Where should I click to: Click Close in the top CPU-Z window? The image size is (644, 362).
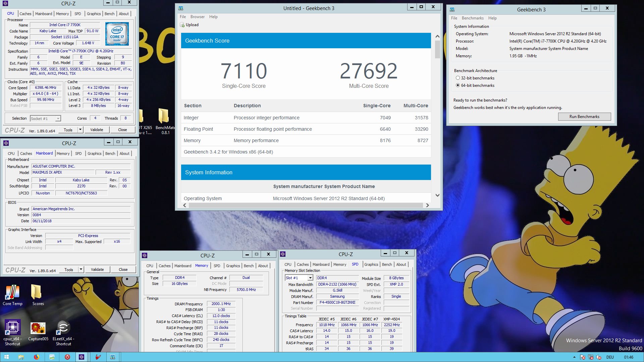click(x=122, y=130)
